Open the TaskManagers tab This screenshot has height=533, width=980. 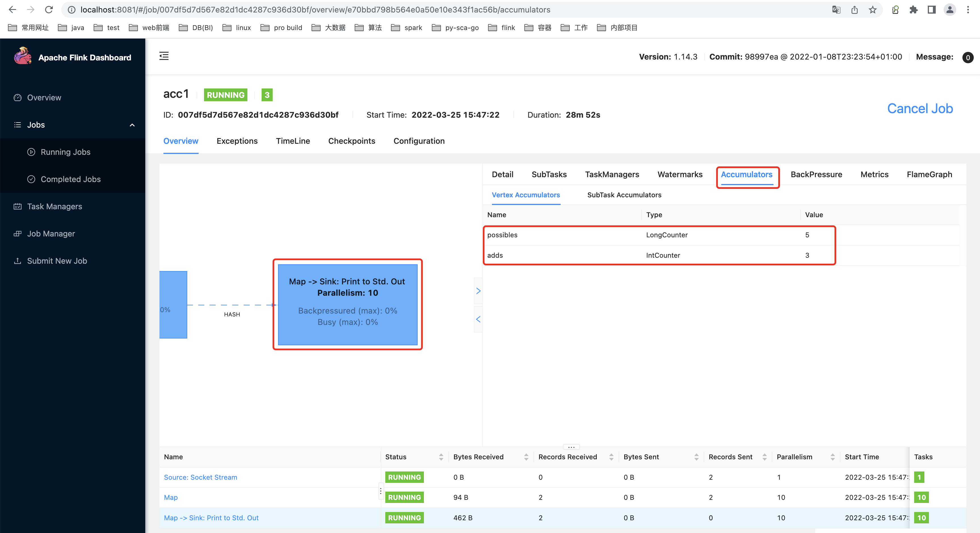click(x=612, y=174)
